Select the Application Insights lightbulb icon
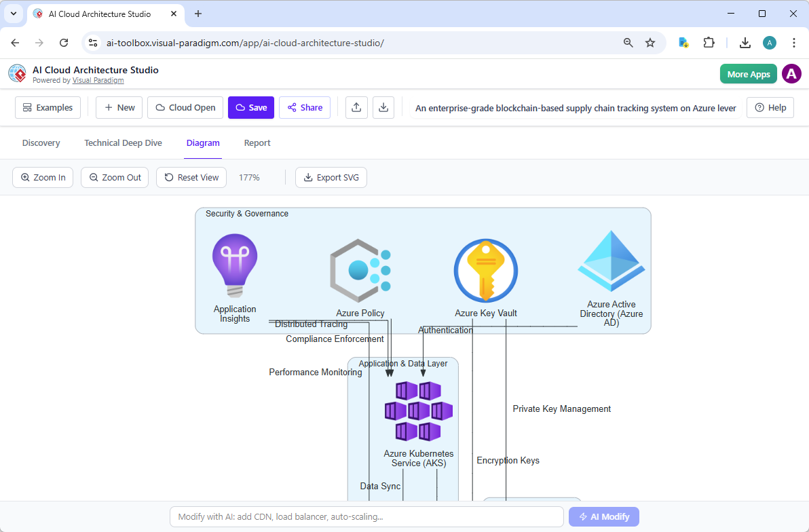Image resolution: width=809 pixels, height=532 pixels. [x=234, y=265]
